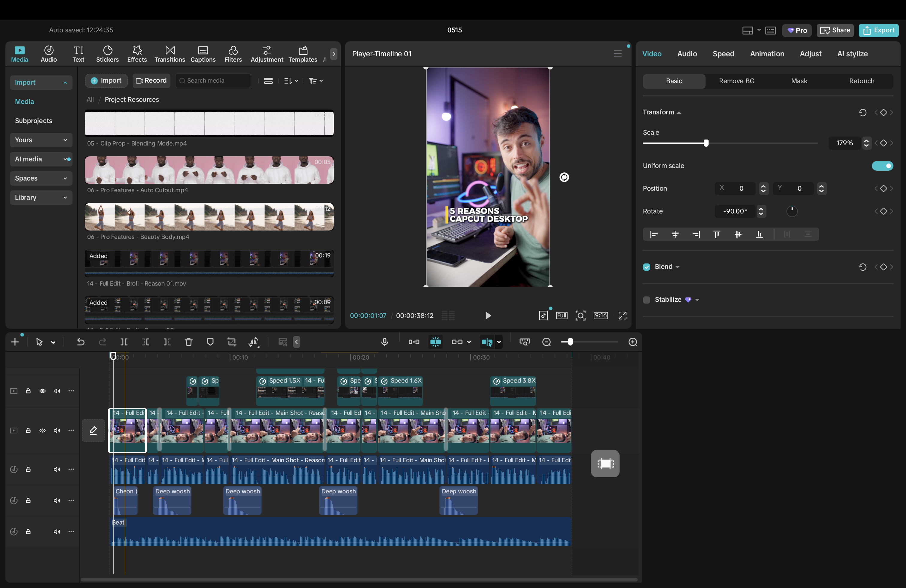Viewport: 906px width, 588px height.
Task: Add a Scale keyframe diamond
Action: coord(884,143)
